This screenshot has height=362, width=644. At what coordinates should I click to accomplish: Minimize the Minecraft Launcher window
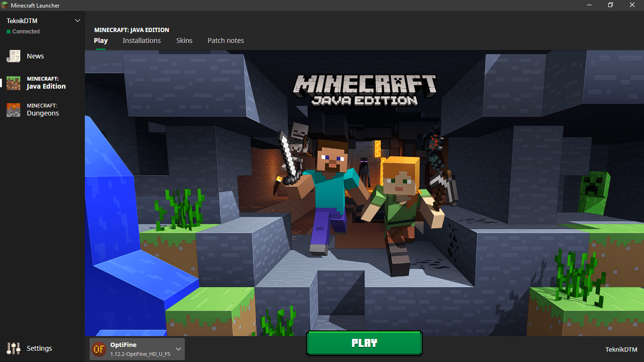(589, 5)
